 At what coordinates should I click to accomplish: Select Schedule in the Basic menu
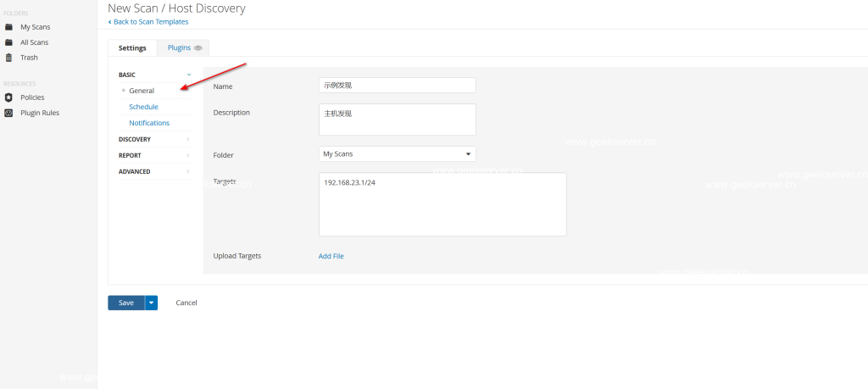pos(143,107)
